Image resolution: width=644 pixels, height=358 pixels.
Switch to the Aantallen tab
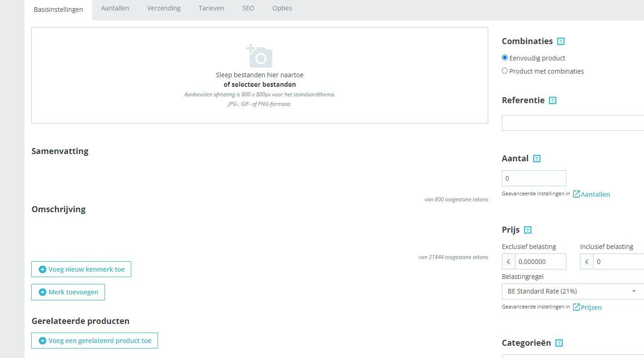tap(115, 8)
